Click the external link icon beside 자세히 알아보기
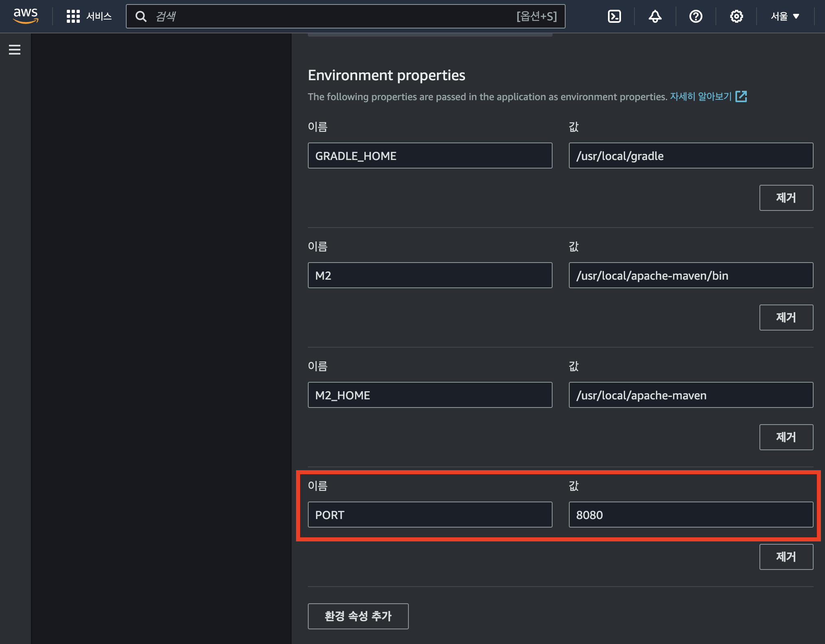The width and height of the screenshot is (825, 644). (x=741, y=96)
